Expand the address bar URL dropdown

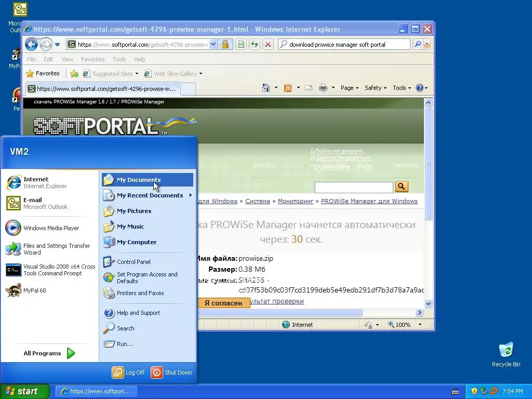pyautogui.click(x=213, y=45)
